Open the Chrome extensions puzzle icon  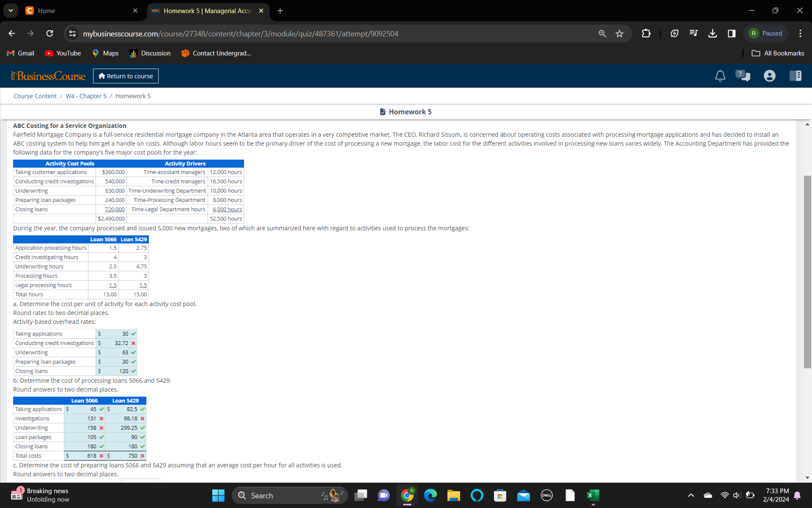[646, 33]
